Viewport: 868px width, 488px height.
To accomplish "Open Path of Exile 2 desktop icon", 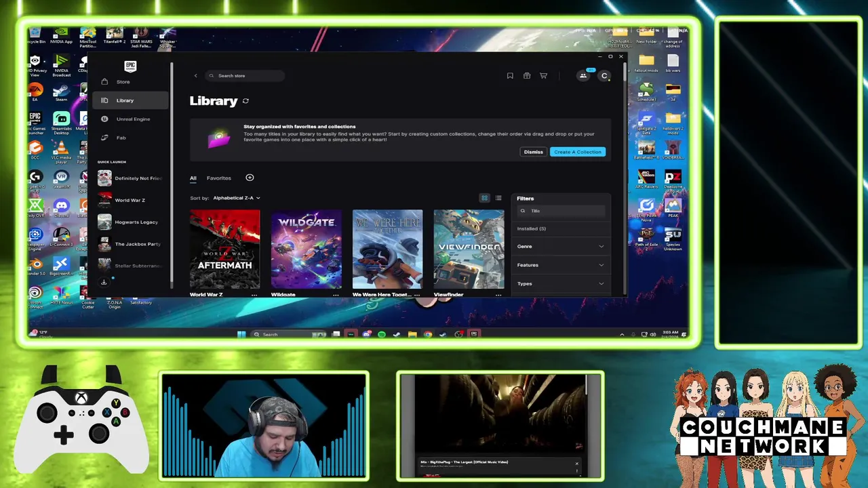I will [646, 239].
